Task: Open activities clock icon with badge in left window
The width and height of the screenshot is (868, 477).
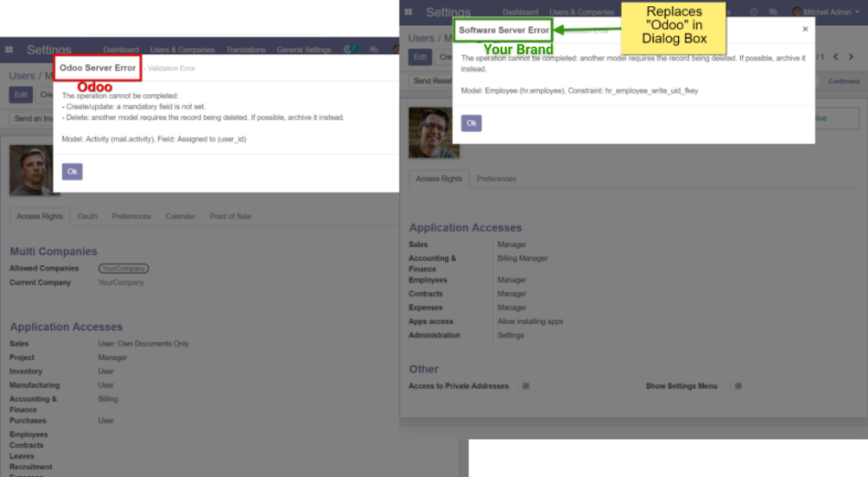Action: 350,49
